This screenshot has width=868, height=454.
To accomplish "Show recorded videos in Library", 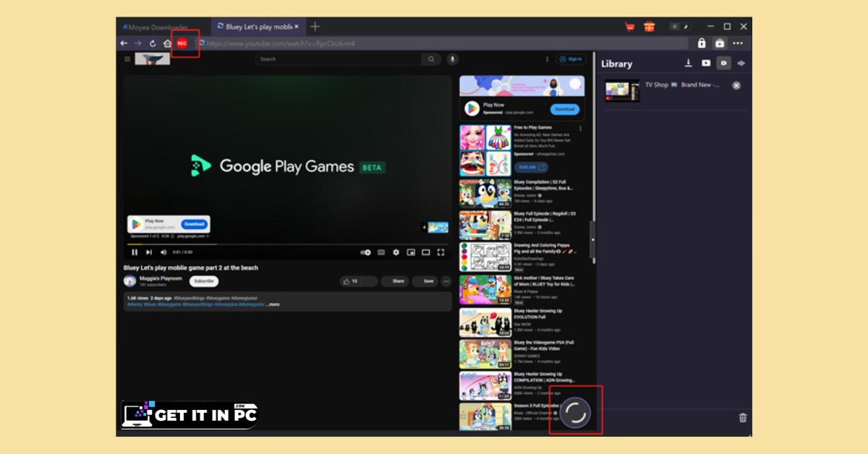I will pos(723,64).
